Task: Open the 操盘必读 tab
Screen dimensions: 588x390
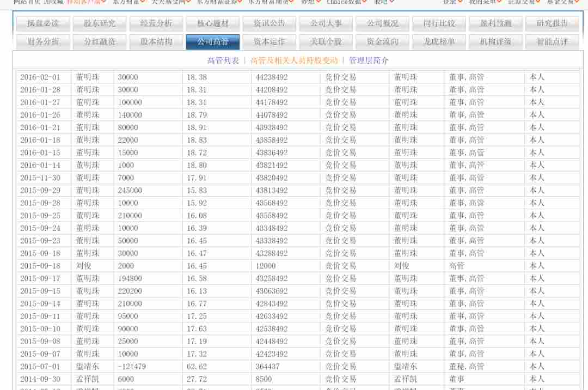Action: click(x=43, y=23)
